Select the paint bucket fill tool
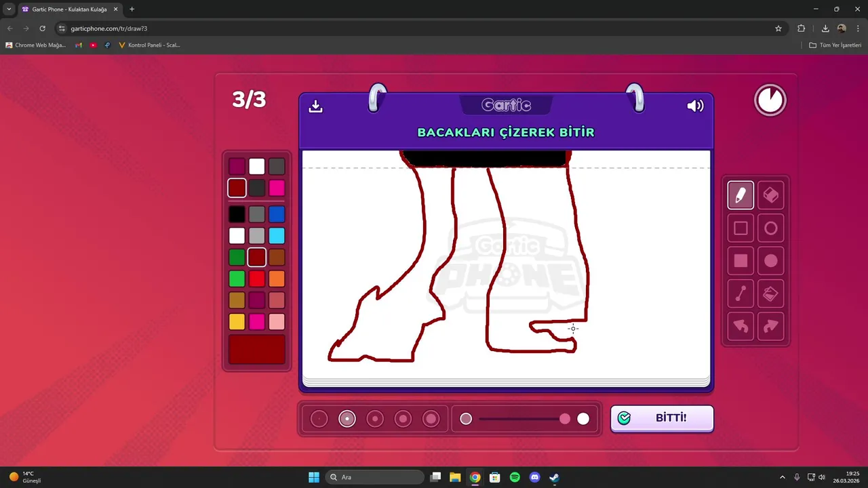 (771, 294)
